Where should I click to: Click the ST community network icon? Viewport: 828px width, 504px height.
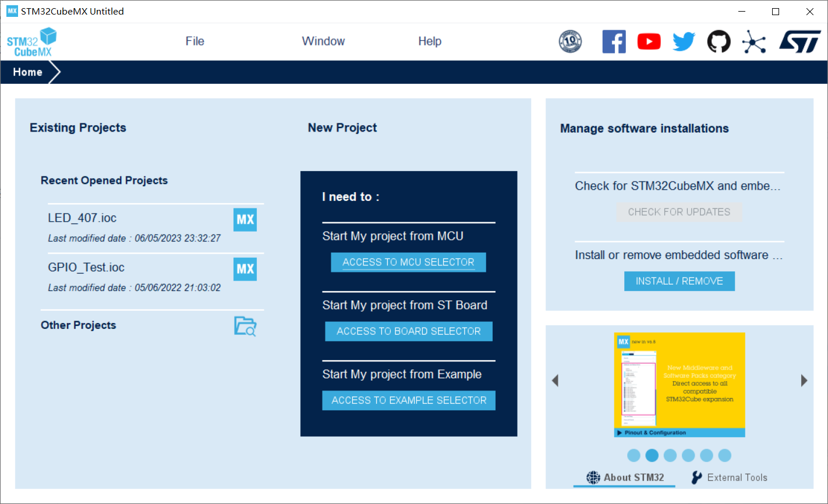(x=754, y=42)
